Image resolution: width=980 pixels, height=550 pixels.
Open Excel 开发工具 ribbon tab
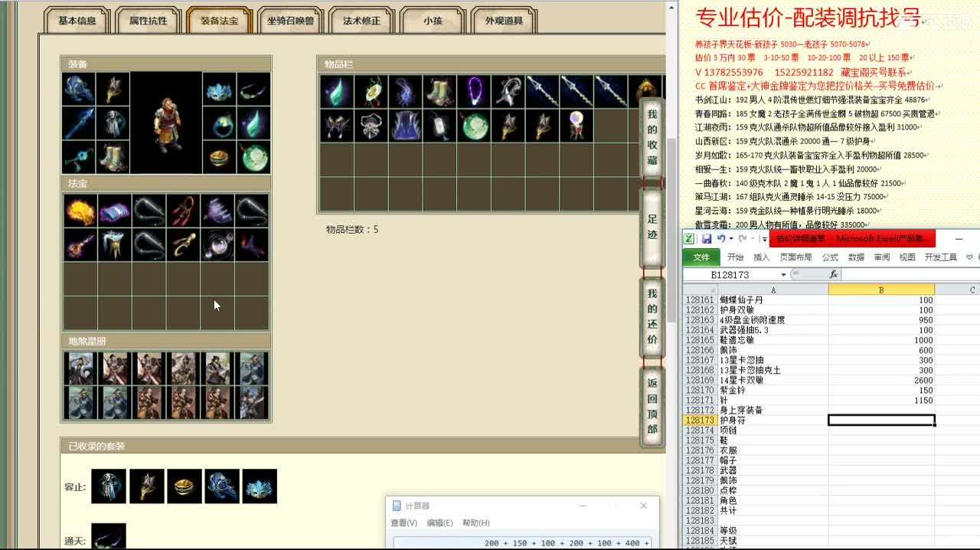click(x=940, y=257)
